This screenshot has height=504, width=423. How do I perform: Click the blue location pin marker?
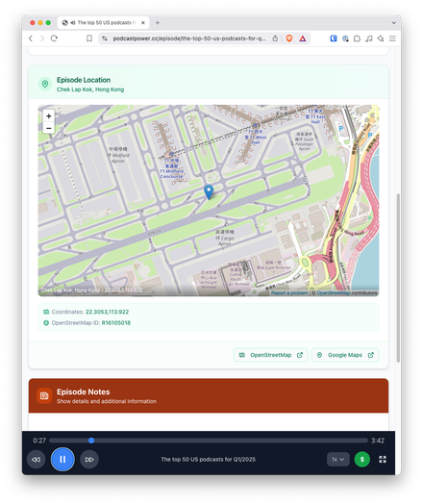(209, 192)
